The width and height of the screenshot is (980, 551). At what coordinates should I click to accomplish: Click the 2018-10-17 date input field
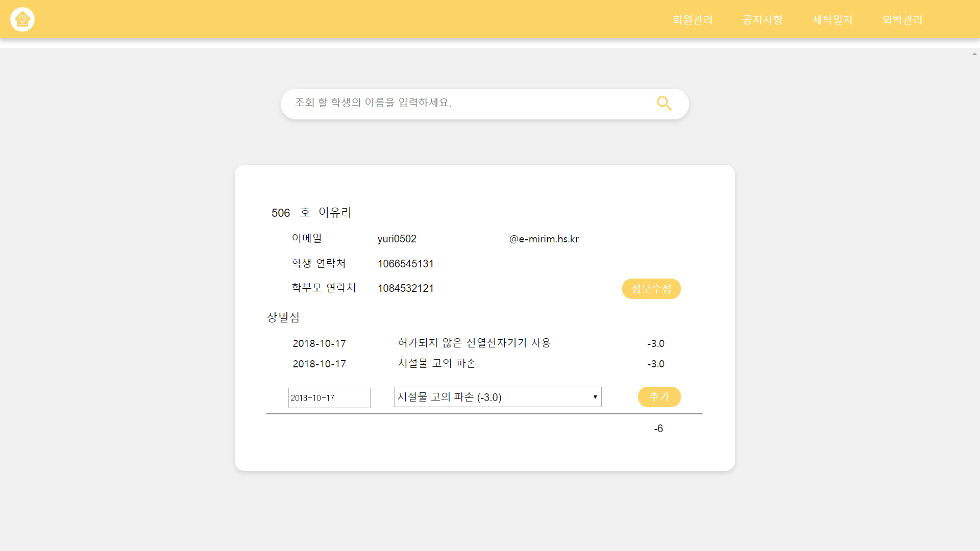329,398
